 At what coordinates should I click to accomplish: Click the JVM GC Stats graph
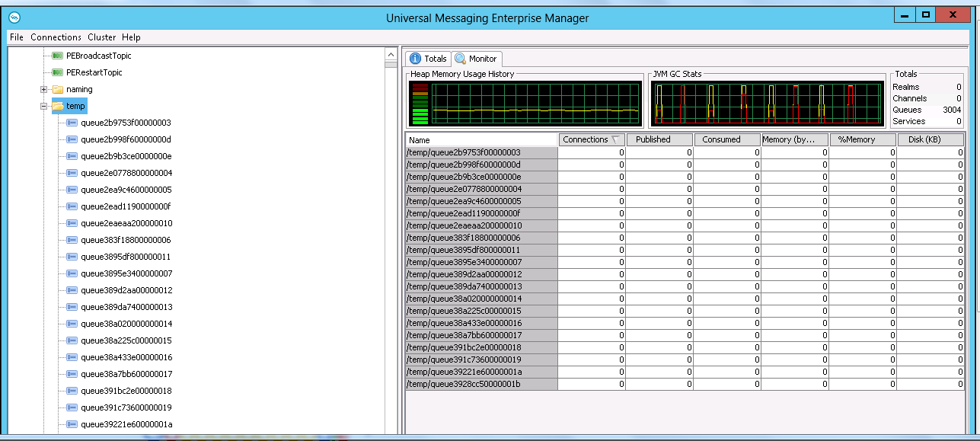[x=767, y=104]
